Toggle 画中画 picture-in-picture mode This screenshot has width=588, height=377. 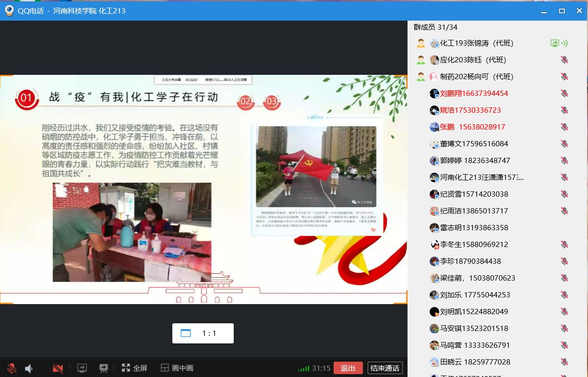[x=177, y=368]
